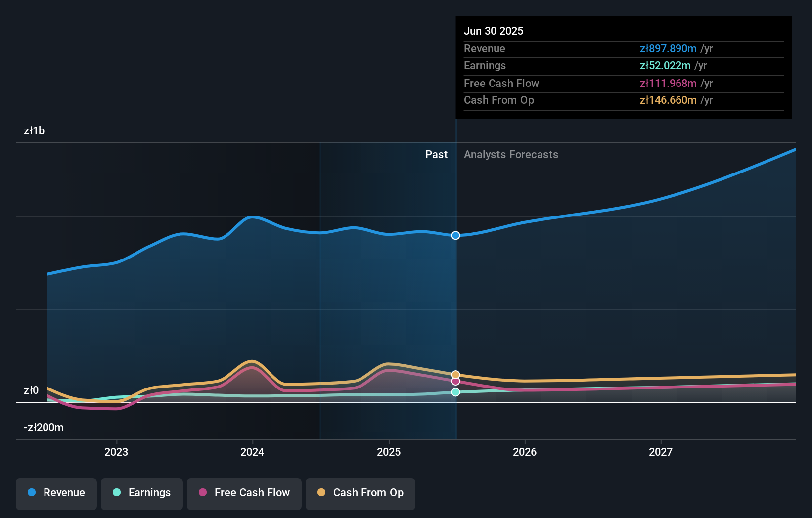Image resolution: width=812 pixels, height=518 pixels.
Task: Click the pink Free Cash Flow data marker
Action: coord(455,381)
